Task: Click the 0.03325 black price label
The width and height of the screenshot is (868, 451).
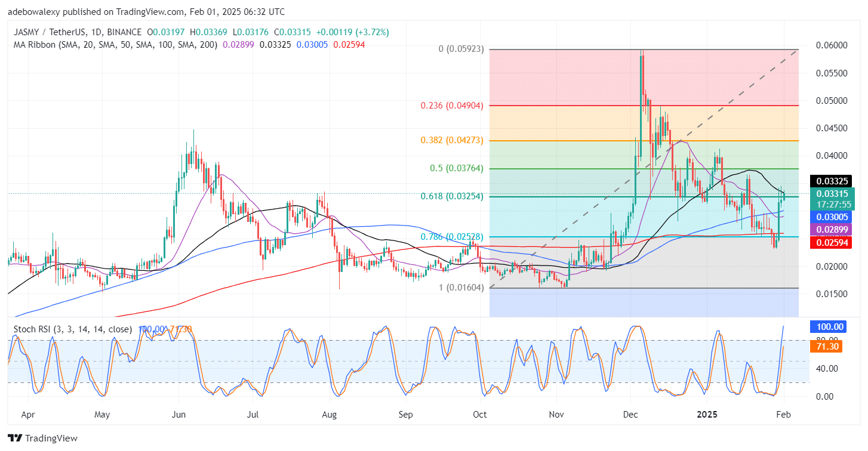Action: tap(830, 181)
